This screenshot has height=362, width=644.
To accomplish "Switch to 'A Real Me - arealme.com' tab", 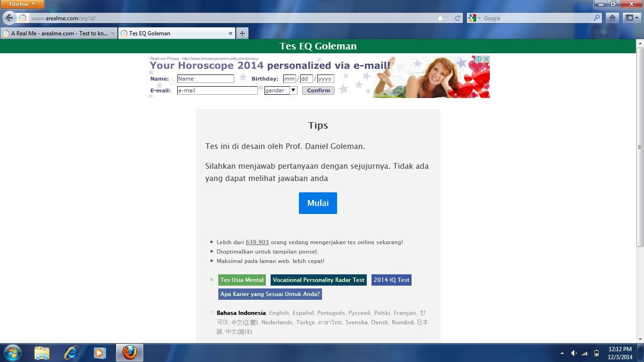I will click(59, 33).
